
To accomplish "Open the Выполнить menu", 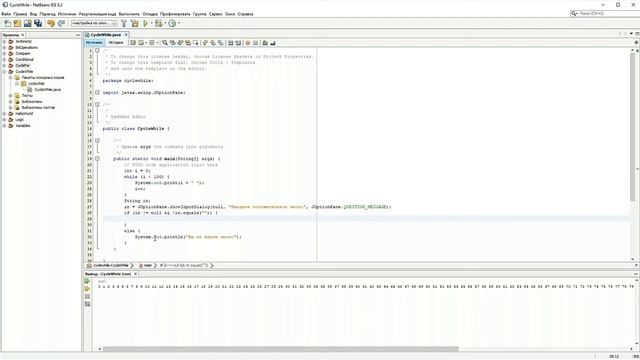I will [x=129, y=14].
